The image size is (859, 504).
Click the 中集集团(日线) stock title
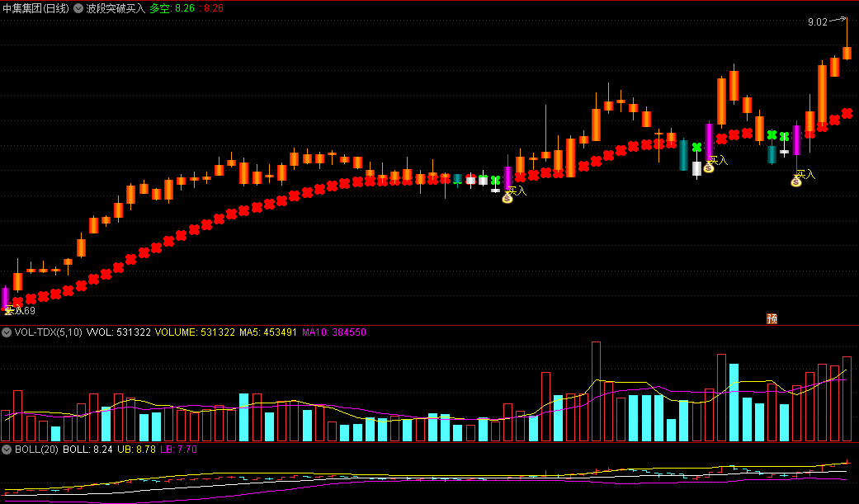[x=36, y=8]
